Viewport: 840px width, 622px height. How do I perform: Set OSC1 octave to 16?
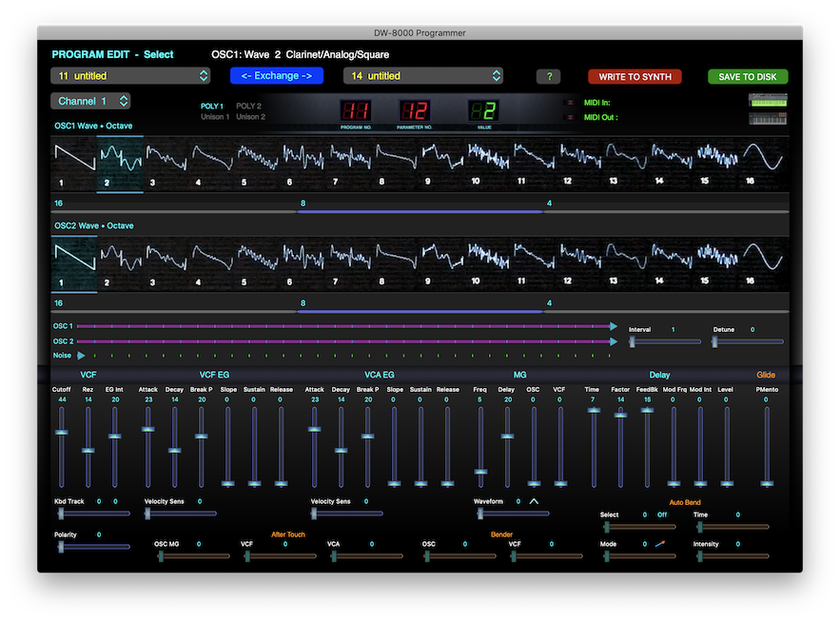point(59,204)
